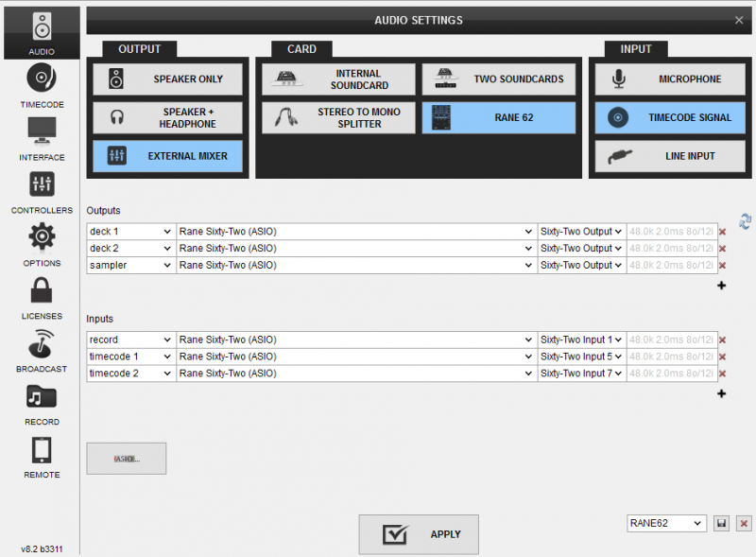Click the Outputs section label
The width and height of the screenshot is (756, 557).
click(x=103, y=211)
